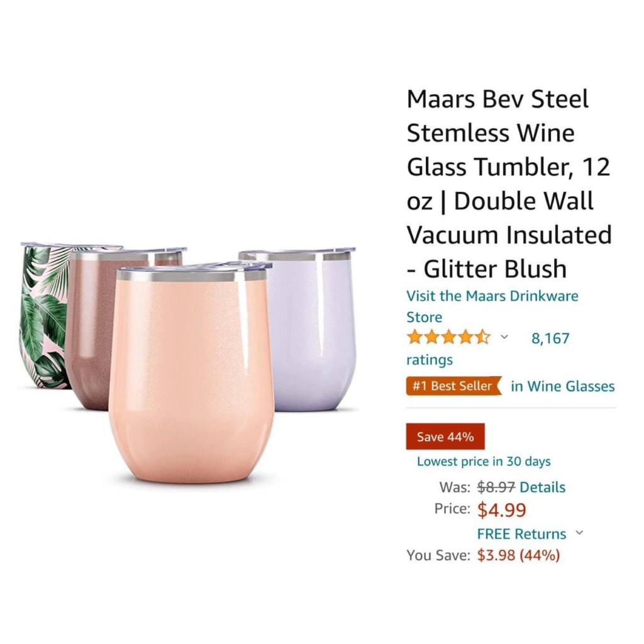The height and width of the screenshot is (644, 644).
Task: Click the #1 Best Seller badge
Action: pos(453,386)
